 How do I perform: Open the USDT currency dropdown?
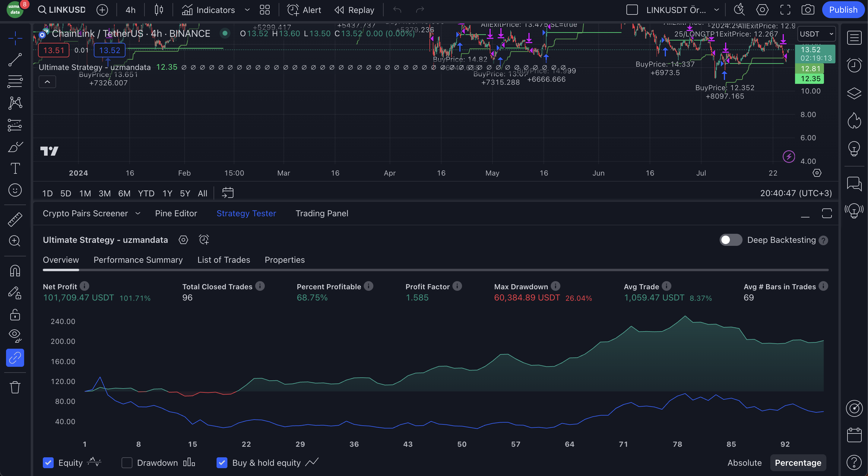coord(816,34)
